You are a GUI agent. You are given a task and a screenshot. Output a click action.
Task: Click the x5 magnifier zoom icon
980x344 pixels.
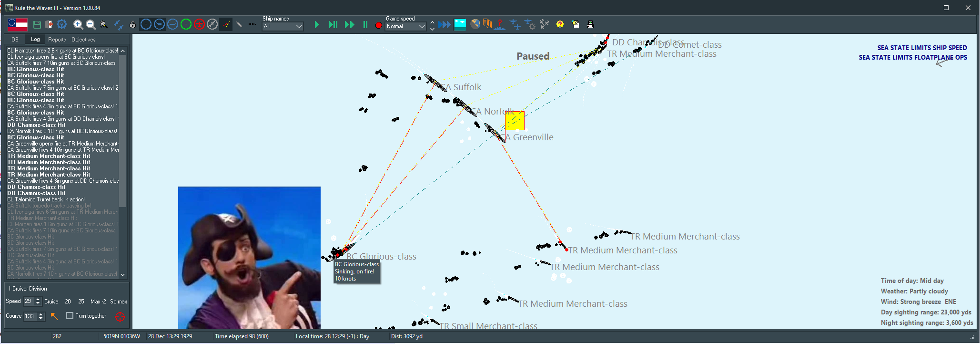[x=103, y=24]
